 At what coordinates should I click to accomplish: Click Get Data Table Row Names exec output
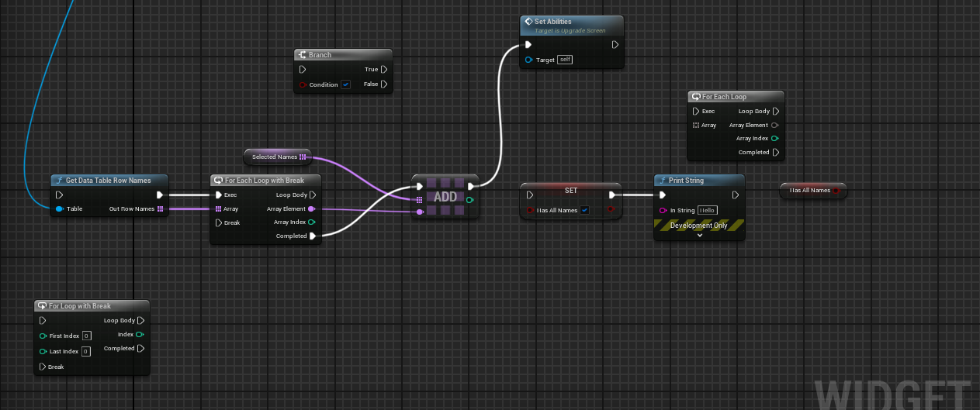pos(160,195)
